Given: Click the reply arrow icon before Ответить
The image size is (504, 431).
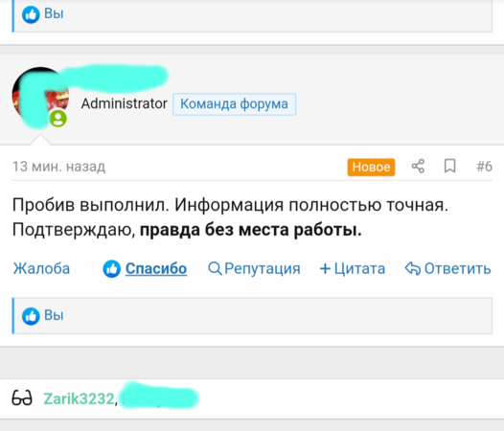Looking at the screenshot, I should coord(413,269).
